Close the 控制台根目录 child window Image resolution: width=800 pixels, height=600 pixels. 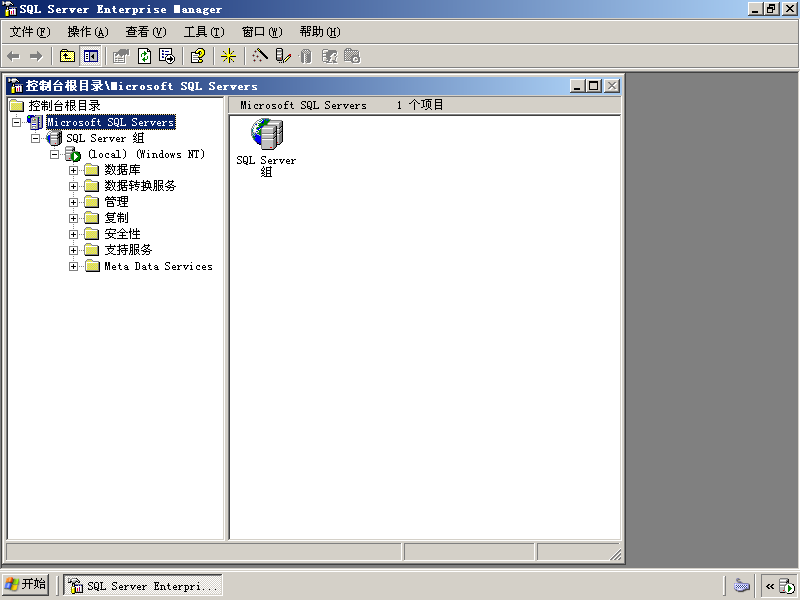pyautogui.click(x=612, y=86)
